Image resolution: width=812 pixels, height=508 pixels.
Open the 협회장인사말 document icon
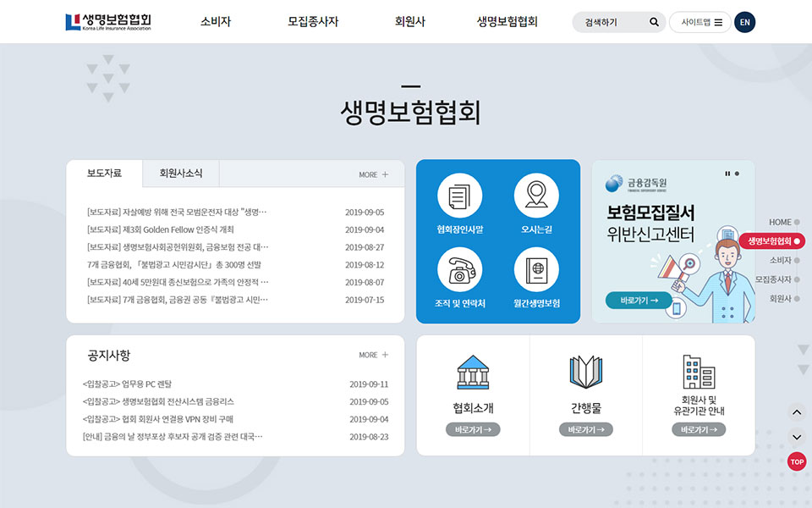coord(459,196)
